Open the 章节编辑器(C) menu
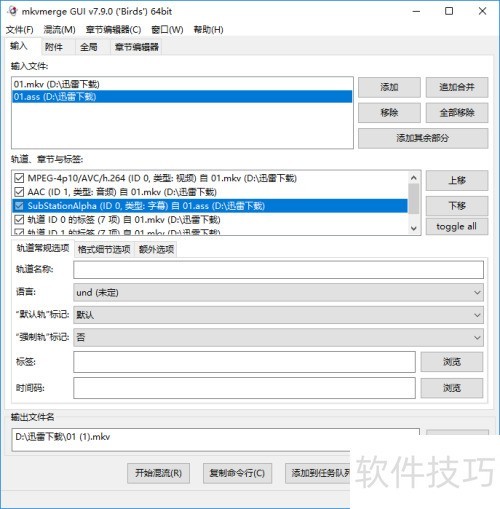Image resolution: width=500 pixels, height=509 pixels. [x=113, y=30]
